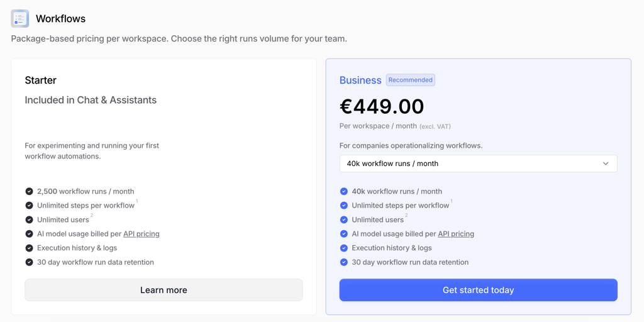Click the Business plan title
The width and height of the screenshot is (644, 322).
[x=360, y=80]
